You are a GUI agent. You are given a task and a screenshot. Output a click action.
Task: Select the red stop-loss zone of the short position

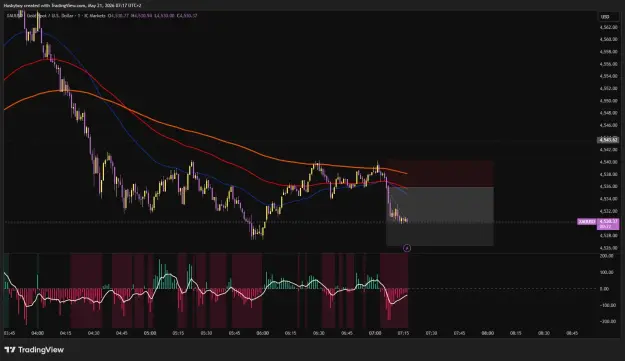440,173
